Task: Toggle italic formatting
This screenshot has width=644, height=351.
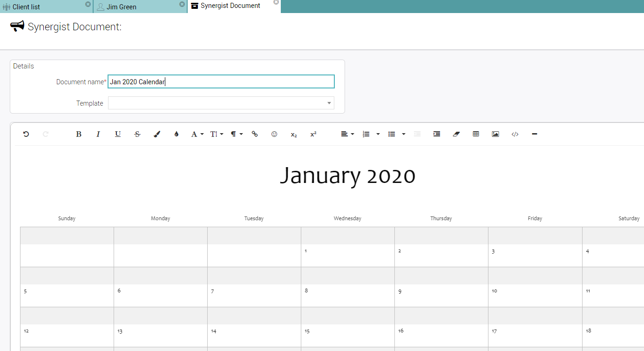Action: (98, 134)
